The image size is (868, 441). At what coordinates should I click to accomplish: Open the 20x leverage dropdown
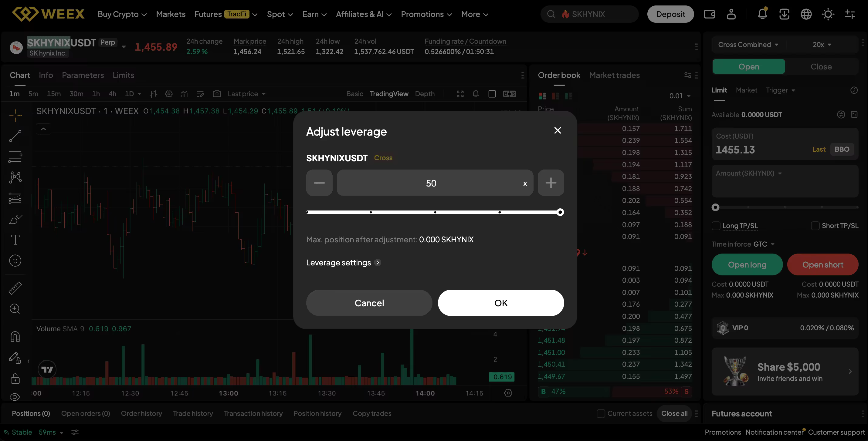pos(822,45)
